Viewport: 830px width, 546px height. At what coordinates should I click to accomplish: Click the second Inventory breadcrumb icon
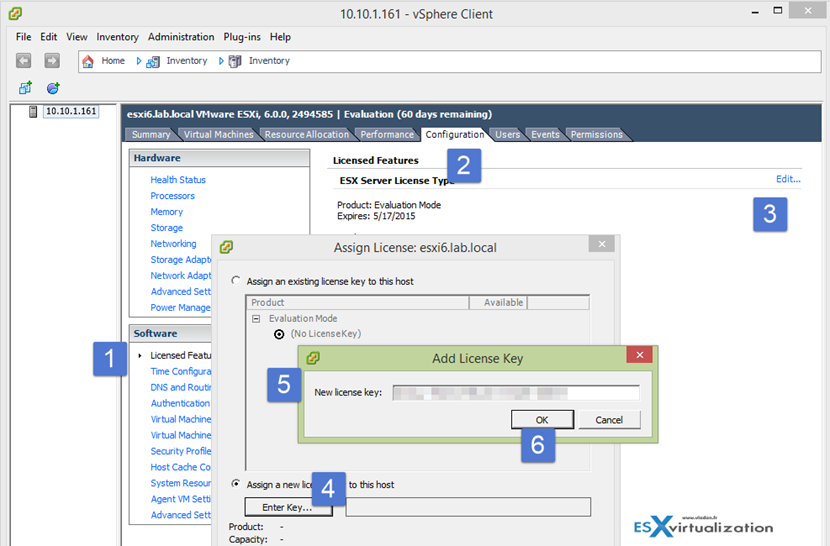click(x=235, y=61)
